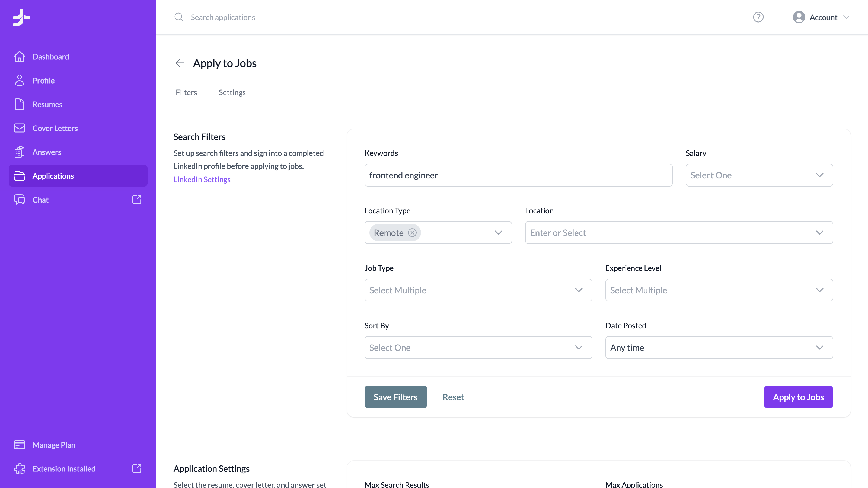Click the Resumes document icon
Screen dimensions: 868x488
(20, 104)
